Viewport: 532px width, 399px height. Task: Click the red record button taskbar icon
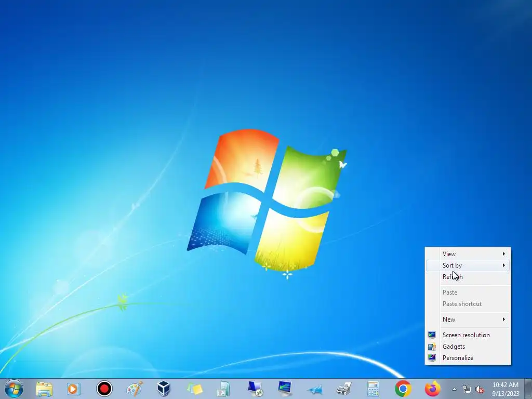click(x=104, y=389)
